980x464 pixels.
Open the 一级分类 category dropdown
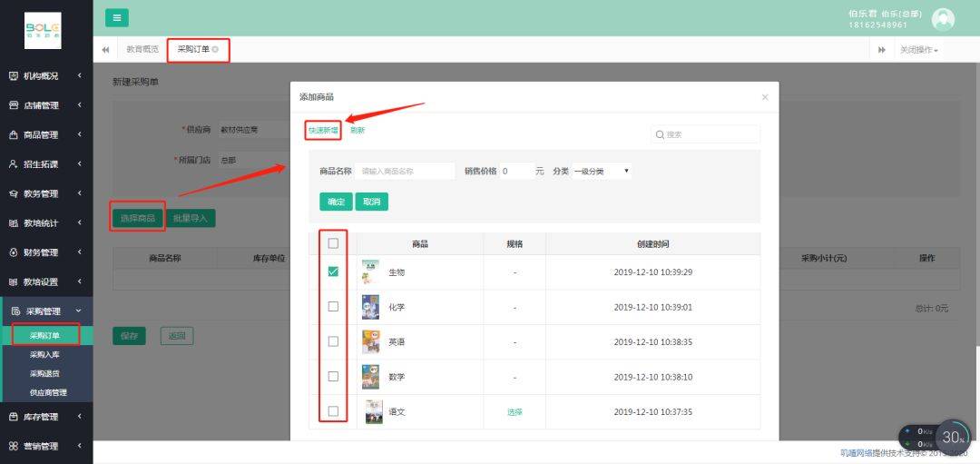click(602, 171)
